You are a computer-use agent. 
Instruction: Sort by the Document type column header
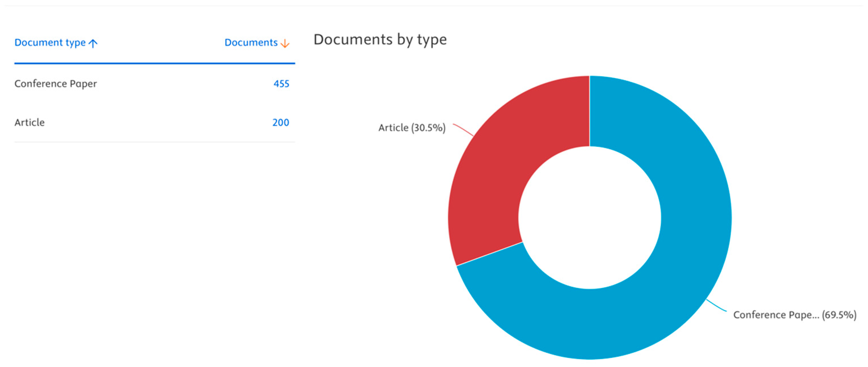coord(50,43)
